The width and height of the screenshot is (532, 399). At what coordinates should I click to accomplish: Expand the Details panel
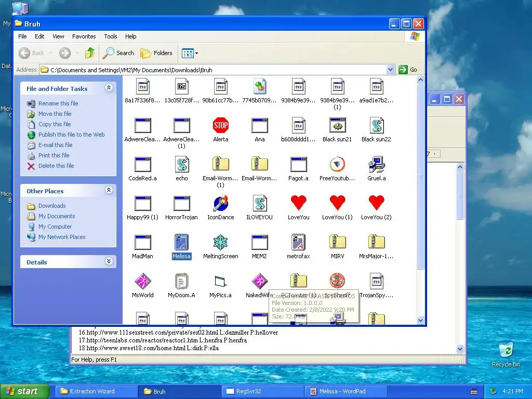click(x=109, y=261)
